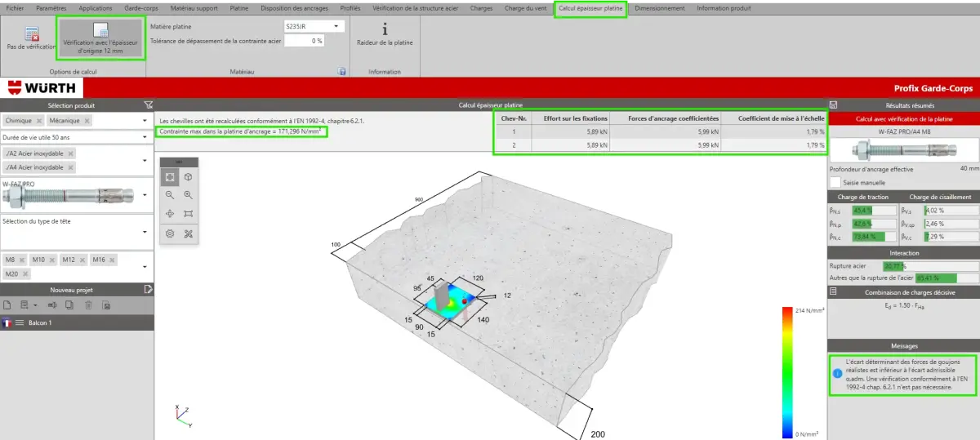Image resolution: width=980 pixels, height=440 pixels.
Task: Expand the Durée de vie utile dropdown
Action: coord(78,137)
